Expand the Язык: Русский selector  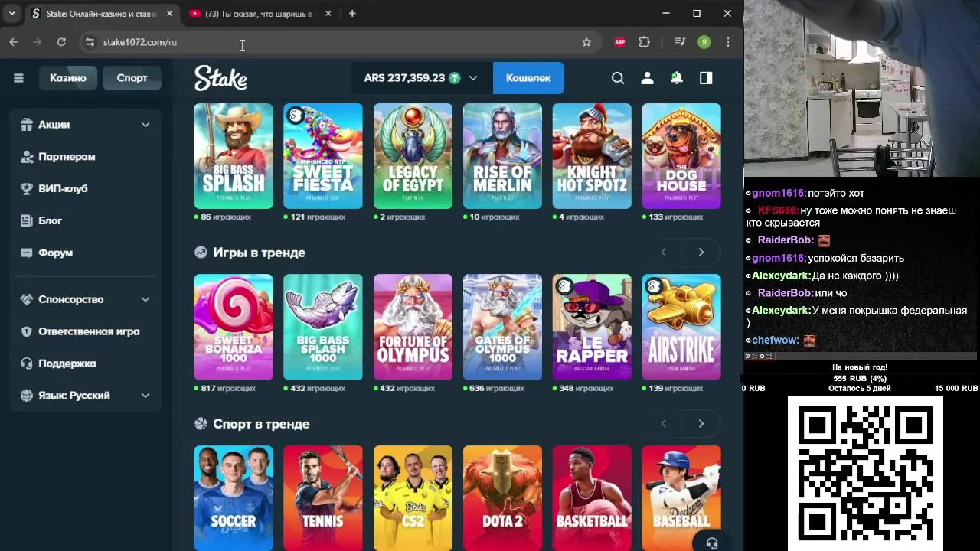pos(85,396)
